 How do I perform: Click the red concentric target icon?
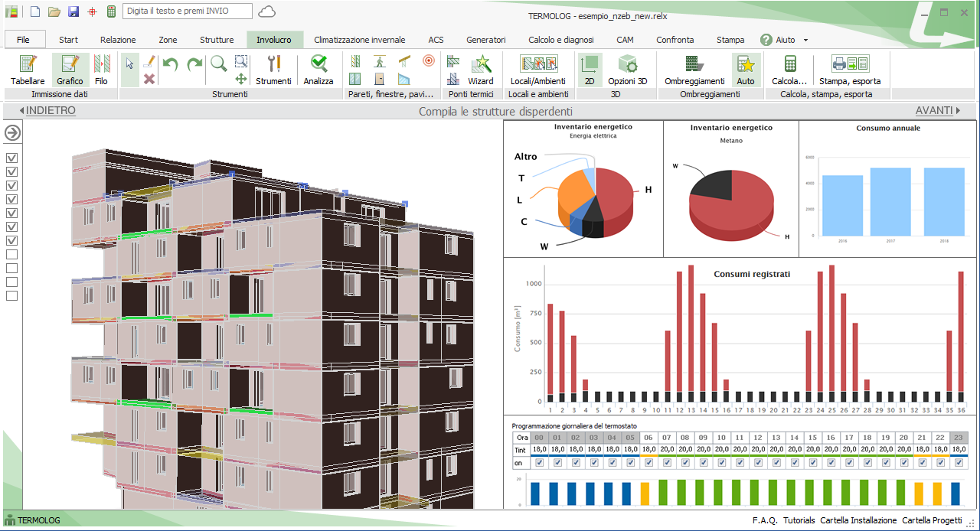(428, 61)
